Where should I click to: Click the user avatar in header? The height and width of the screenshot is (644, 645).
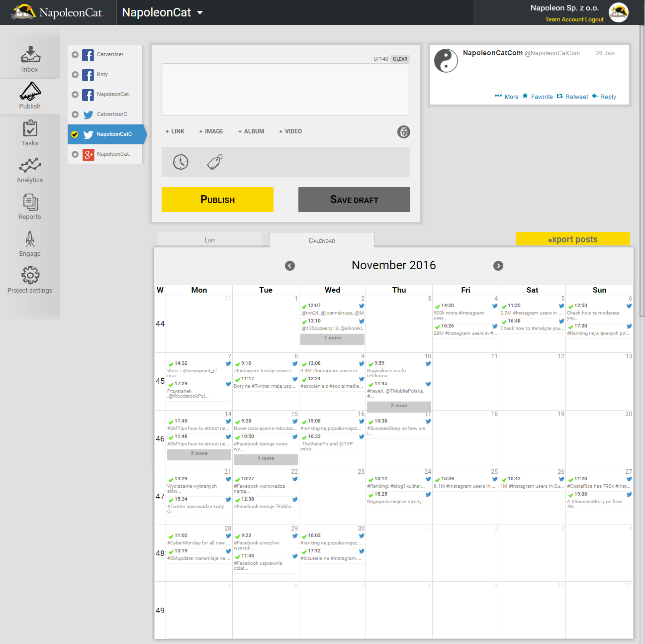point(619,12)
